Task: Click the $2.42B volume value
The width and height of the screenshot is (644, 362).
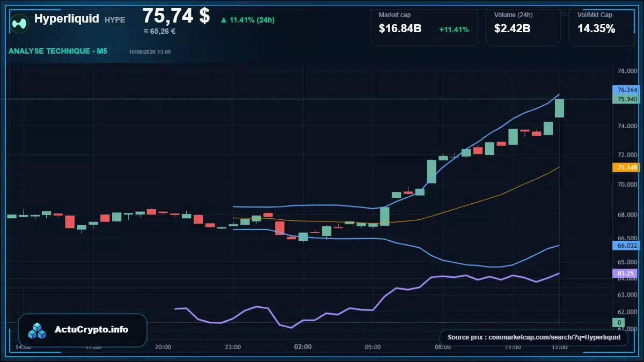Action: tap(512, 29)
